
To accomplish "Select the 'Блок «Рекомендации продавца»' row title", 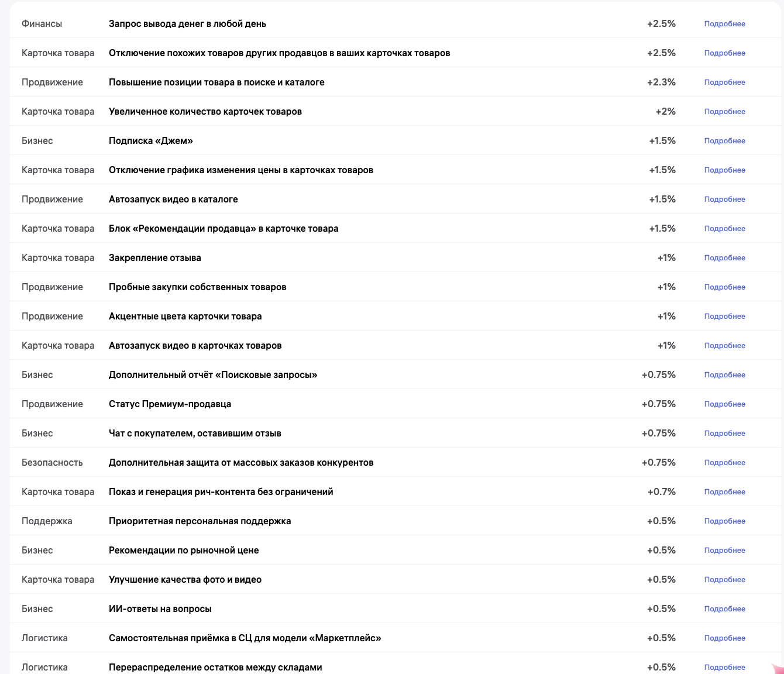I will click(x=223, y=229).
